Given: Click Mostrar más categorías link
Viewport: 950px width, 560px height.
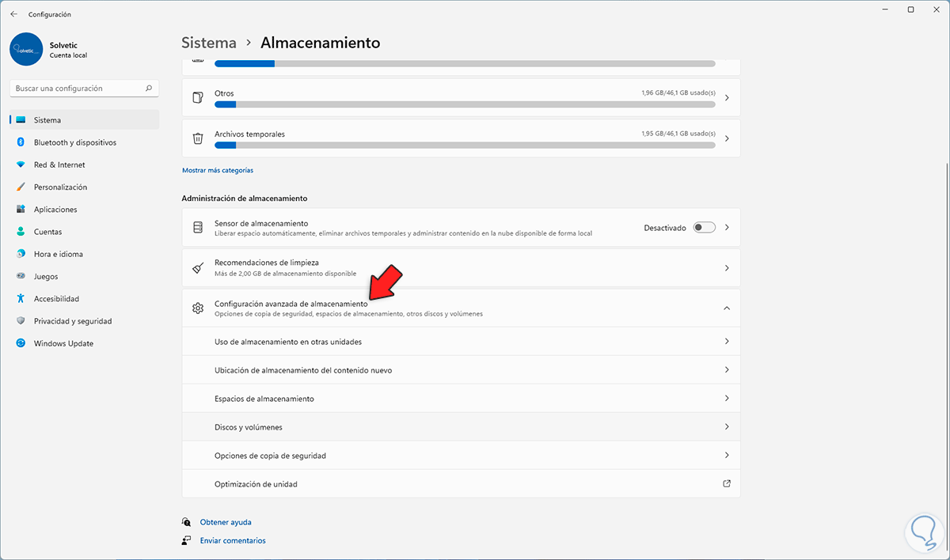Looking at the screenshot, I should coord(218,170).
